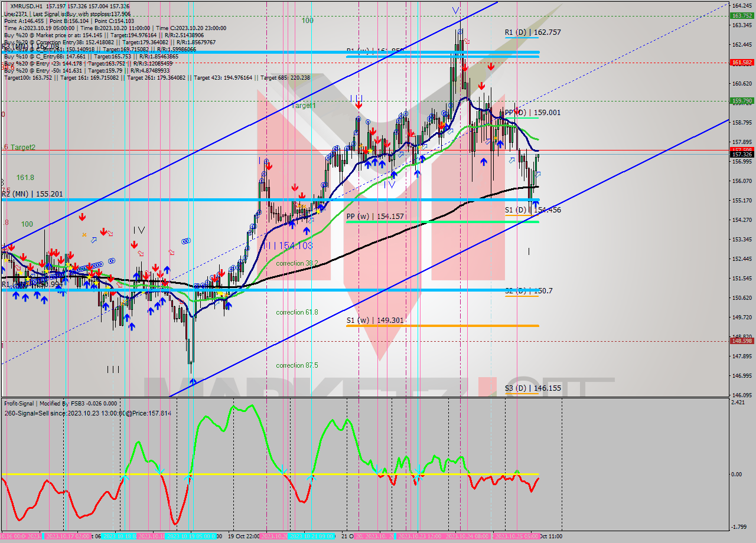The height and width of the screenshot is (543, 756).
Task: Click the blue up arrow below the lowest candle
Action: [x=193, y=382]
